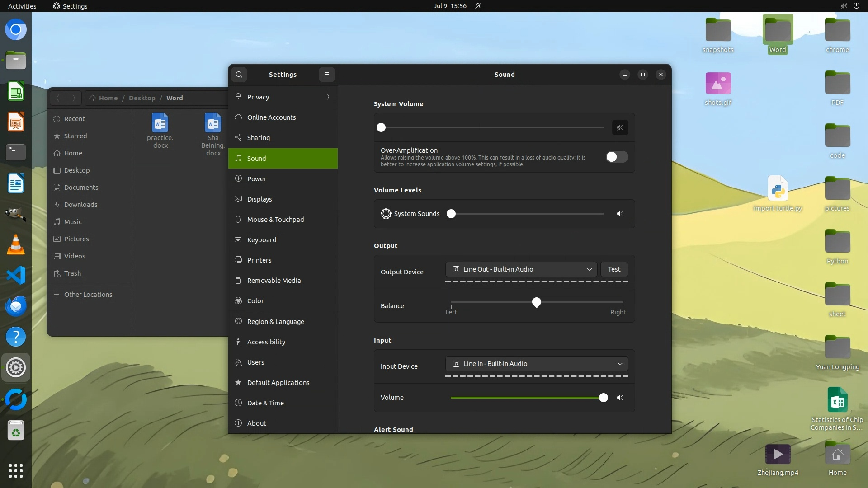Open Zhejiang.mp4 video on desktop
This screenshot has height=488, width=868.
pyautogui.click(x=777, y=455)
